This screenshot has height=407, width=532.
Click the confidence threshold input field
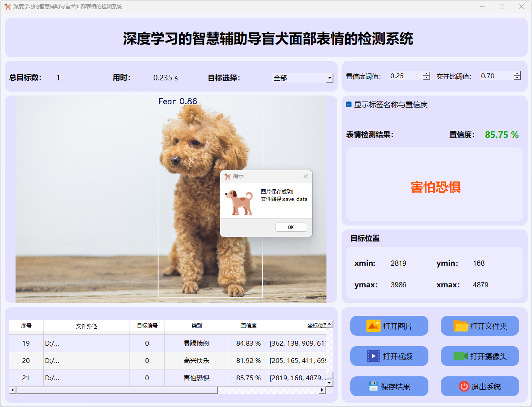(405, 76)
